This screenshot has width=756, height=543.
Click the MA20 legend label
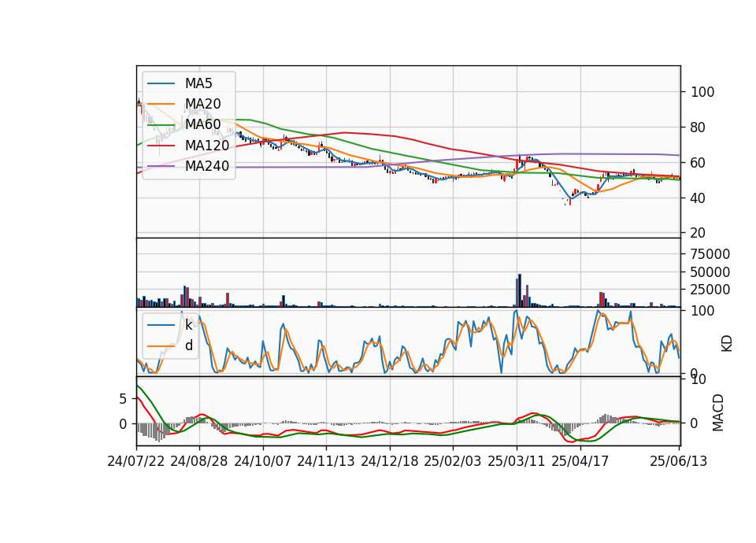pos(202,104)
